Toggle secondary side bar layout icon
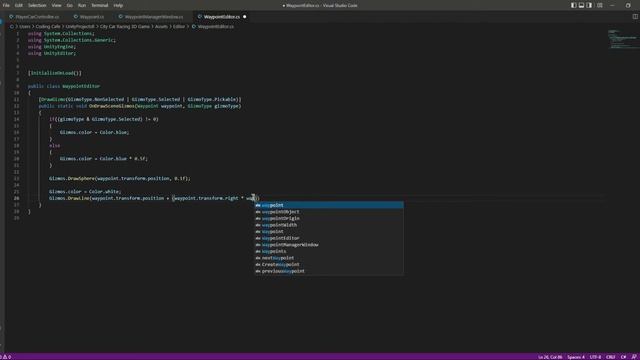Viewport: 640px width, 360px height. click(589, 5)
